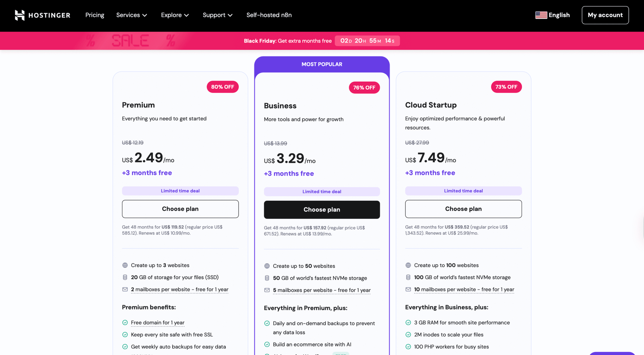Viewport: 644px width, 355px height.
Task: Click check icon beside free SSL
Action: click(x=125, y=335)
